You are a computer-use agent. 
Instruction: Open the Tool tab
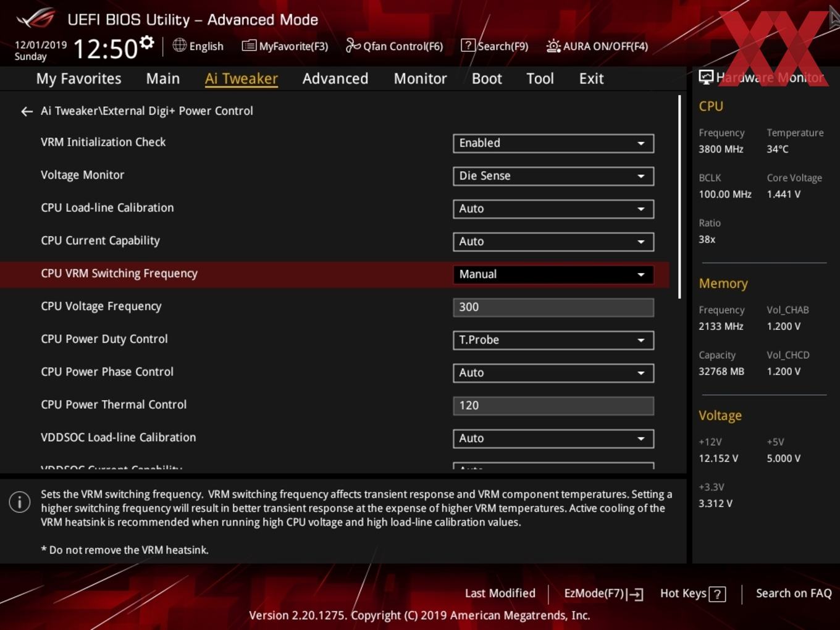[x=540, y=78]
